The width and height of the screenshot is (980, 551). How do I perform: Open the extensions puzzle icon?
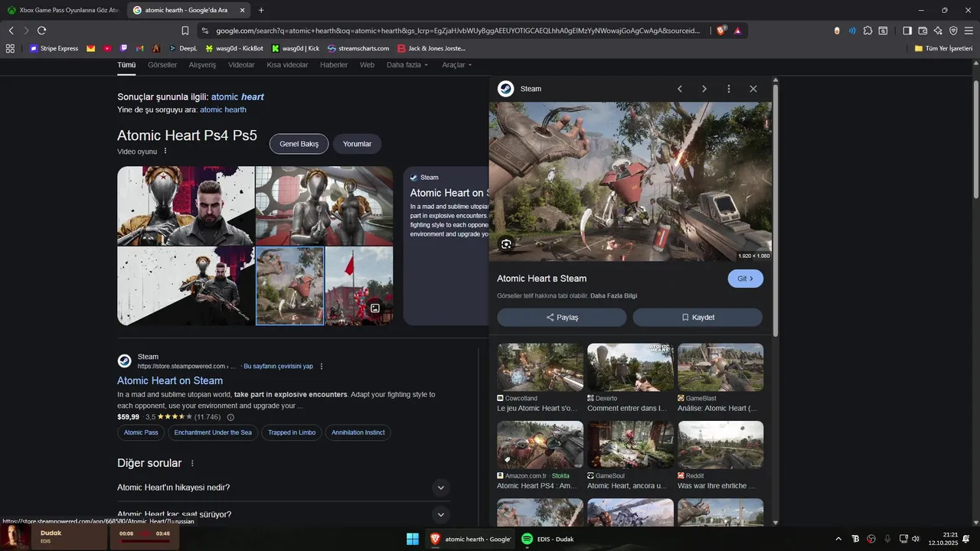pos(867,31)
